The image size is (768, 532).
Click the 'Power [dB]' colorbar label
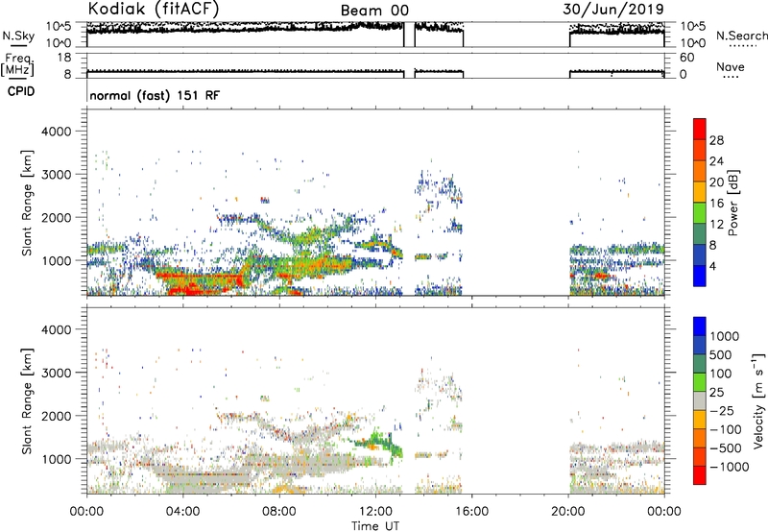coord(732,203)
